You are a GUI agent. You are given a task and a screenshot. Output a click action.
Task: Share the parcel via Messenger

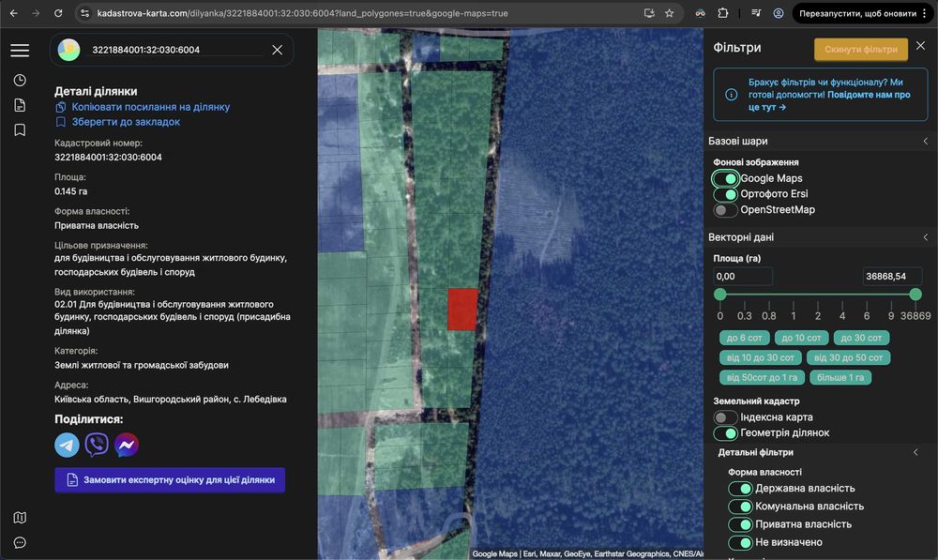[x=127, y=445]
